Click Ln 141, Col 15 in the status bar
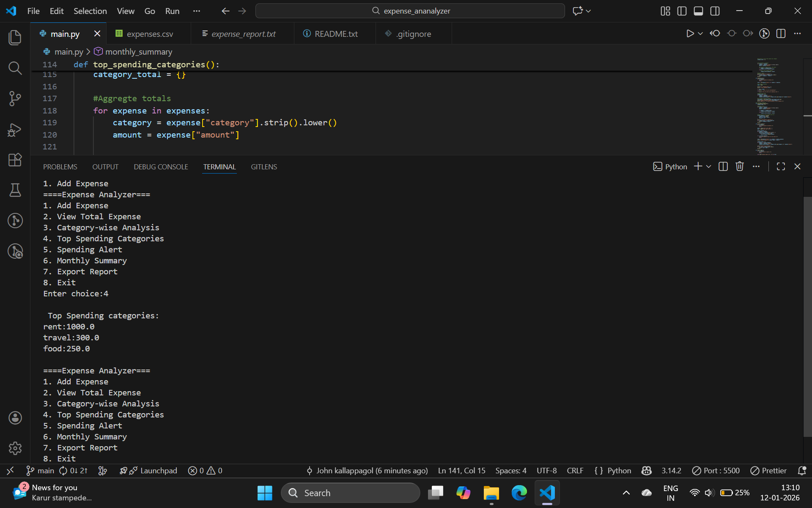Viewport: 812px width, 508px height. point(461,470)
